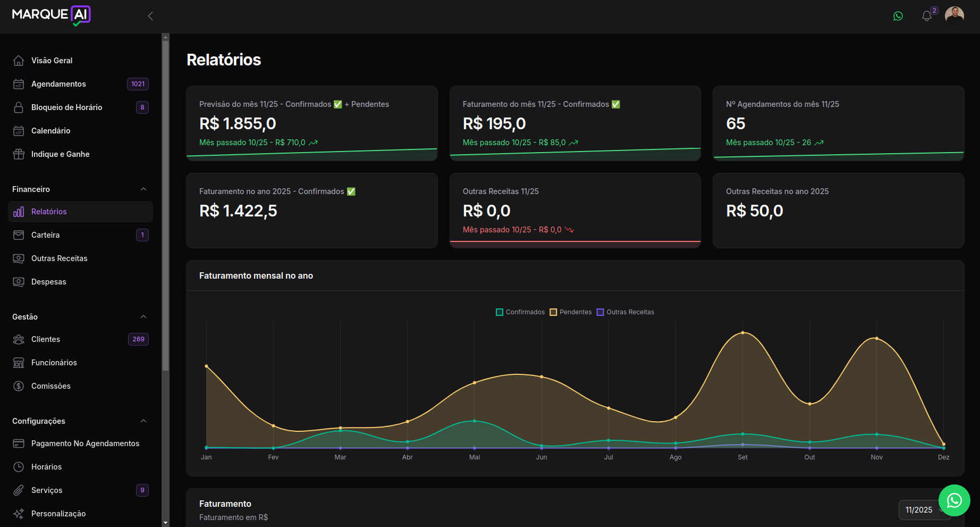The width and height of the screenshot is (980, 527).
Task: Toggle Confirmados series in chart legend
Action: [x=520, y=312]
